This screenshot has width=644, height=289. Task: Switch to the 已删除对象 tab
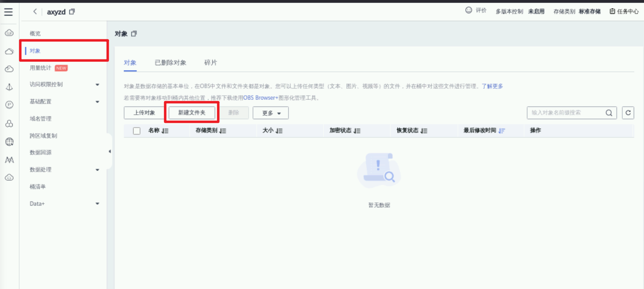(170, 63)
